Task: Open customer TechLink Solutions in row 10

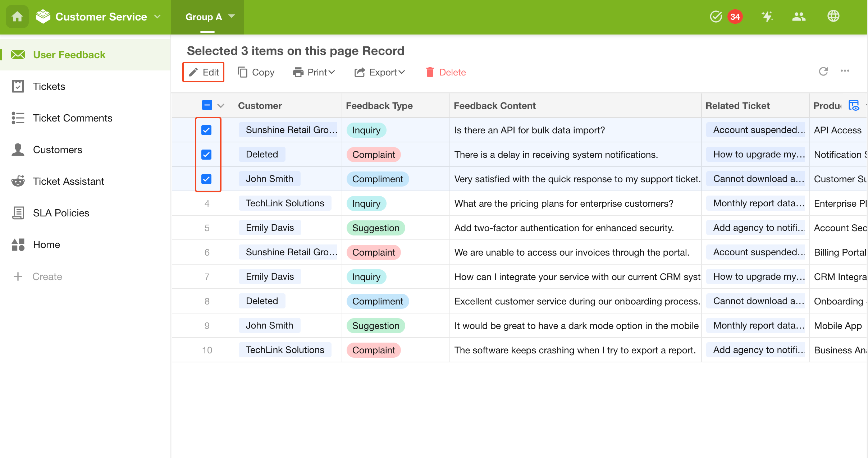Action: [285, 350]
